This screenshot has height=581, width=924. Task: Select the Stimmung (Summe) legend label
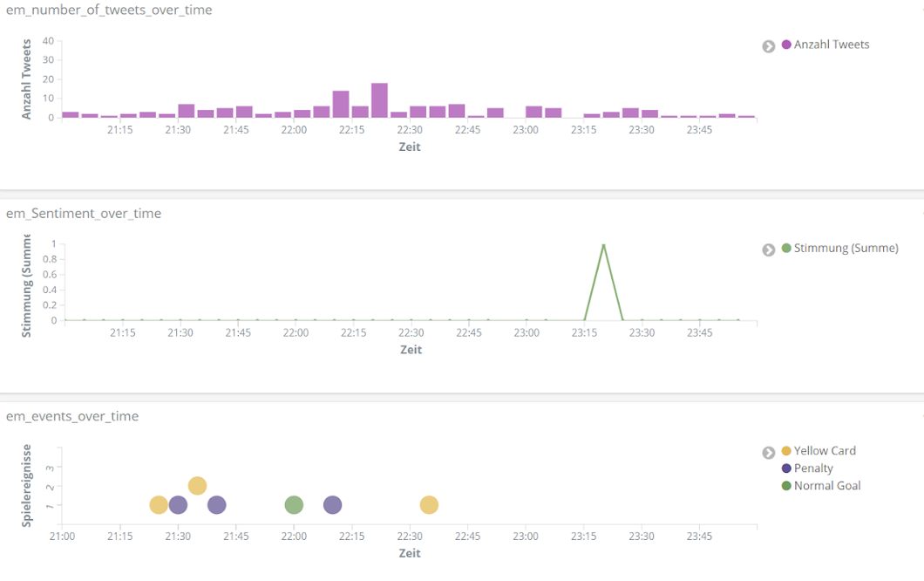(846, 249)
